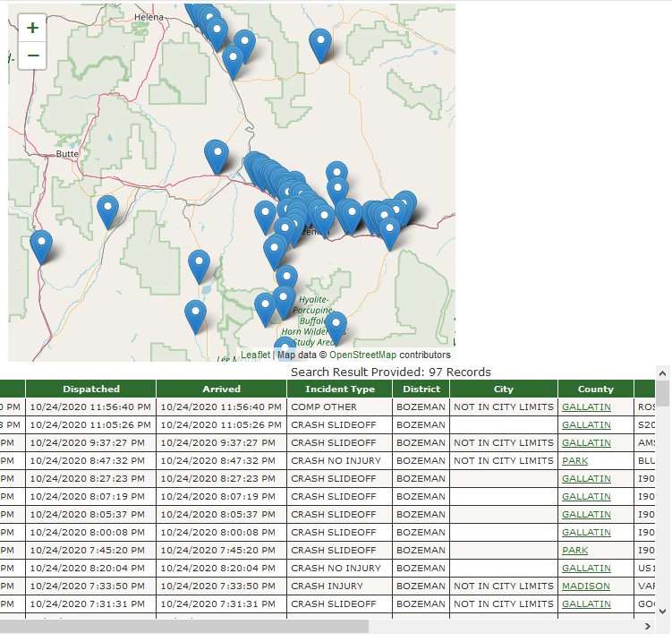Zoom out on the map
This screenshot has width=672, height=642.
point(32,56)
